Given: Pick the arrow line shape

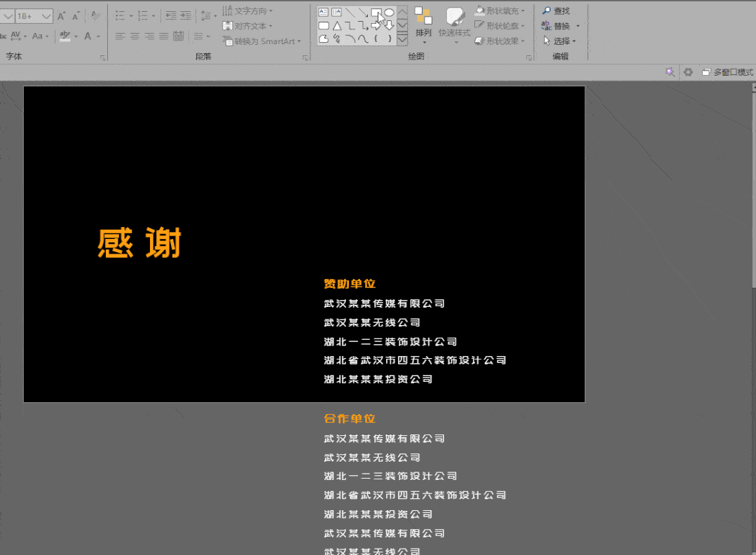Looking at the screenshot, I should tap(362, 13).
